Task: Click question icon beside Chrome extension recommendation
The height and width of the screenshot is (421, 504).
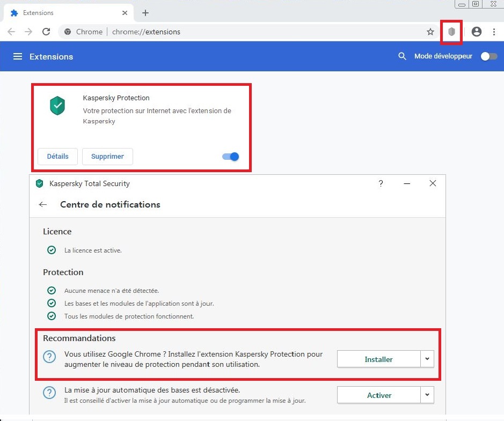Action: [49, 357]
